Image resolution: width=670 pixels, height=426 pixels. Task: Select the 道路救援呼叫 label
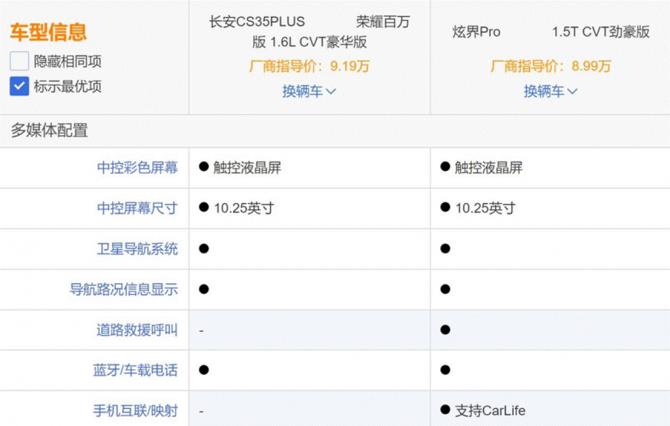pos(137,329)
